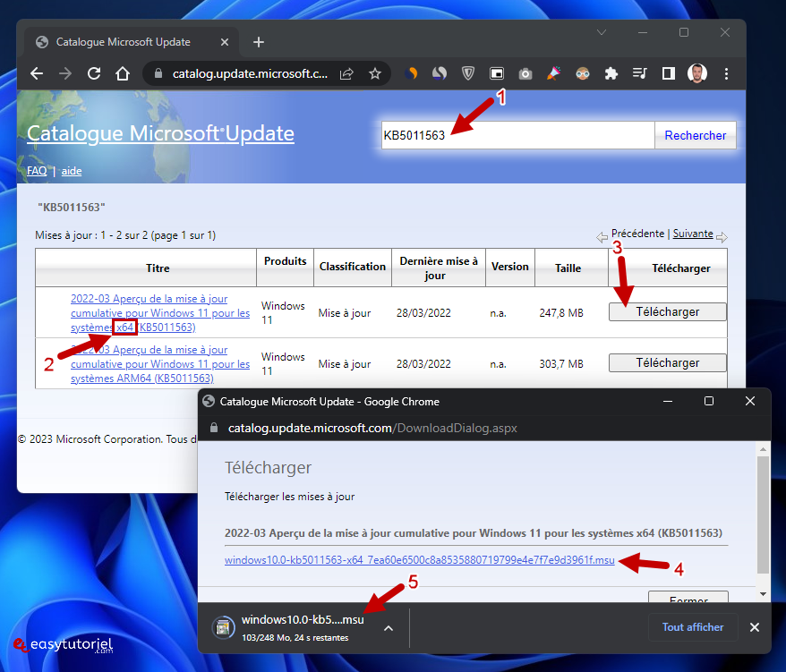
Task: Open the party popper extension icon
Action: [x=553, y=73]
